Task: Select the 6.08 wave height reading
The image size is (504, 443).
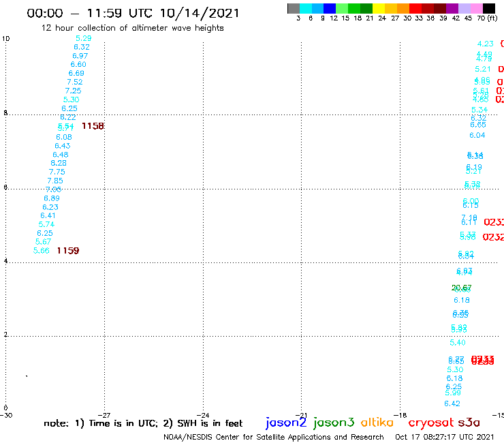Action: [x=64, y=137]
